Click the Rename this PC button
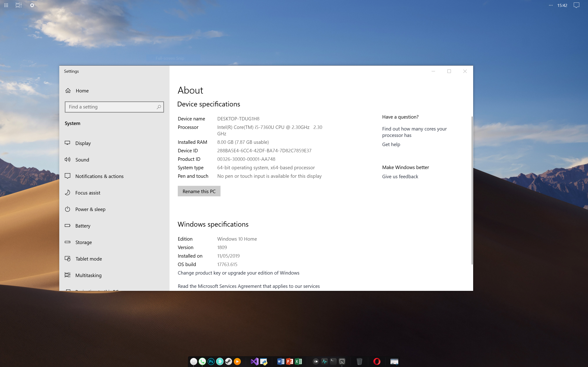The width and height of the screenshot is (588, 367). tap(199, 191)
